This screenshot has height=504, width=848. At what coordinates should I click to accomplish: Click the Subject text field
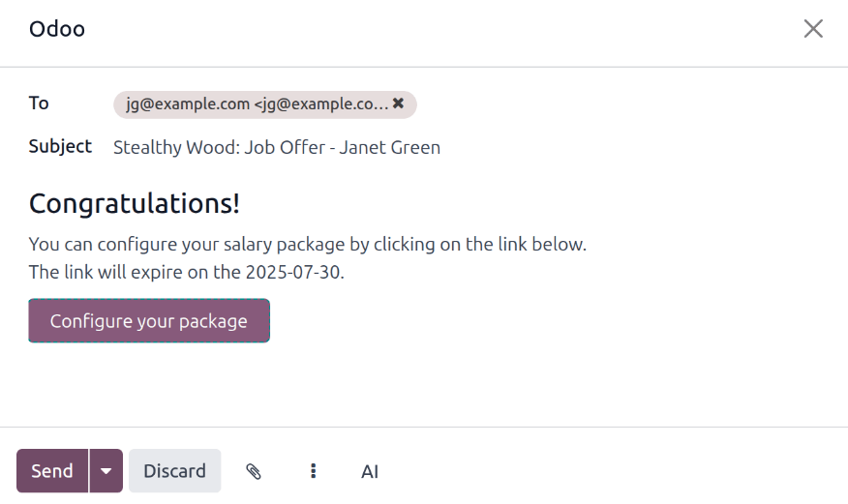pos(581,148)
